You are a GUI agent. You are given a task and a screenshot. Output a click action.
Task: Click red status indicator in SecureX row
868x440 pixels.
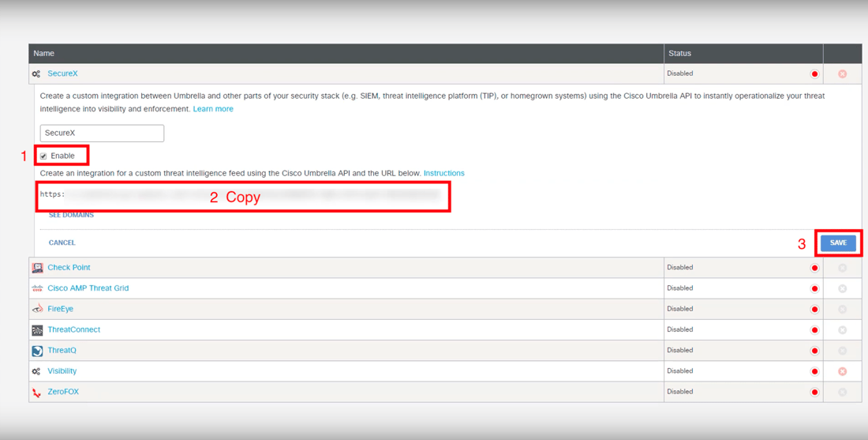click(x=814, y=73)
